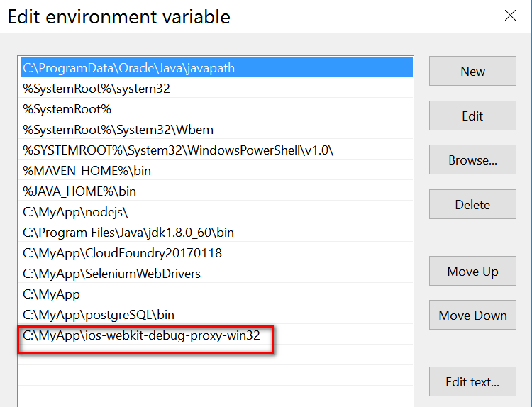This screenshot has width=532, height=407.
Task: Select the ios-webkit-debug-proxy-win32 entry
Action: pos(217,335)
